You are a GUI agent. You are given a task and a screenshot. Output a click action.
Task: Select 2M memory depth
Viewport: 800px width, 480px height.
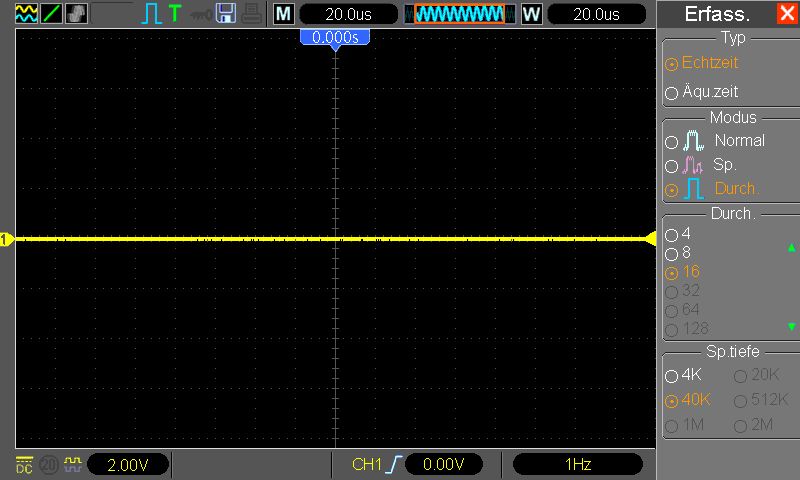754,425
